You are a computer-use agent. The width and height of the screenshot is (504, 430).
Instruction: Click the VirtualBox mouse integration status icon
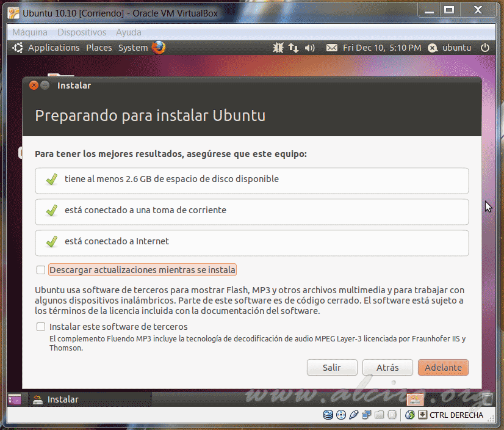(410, 415)
